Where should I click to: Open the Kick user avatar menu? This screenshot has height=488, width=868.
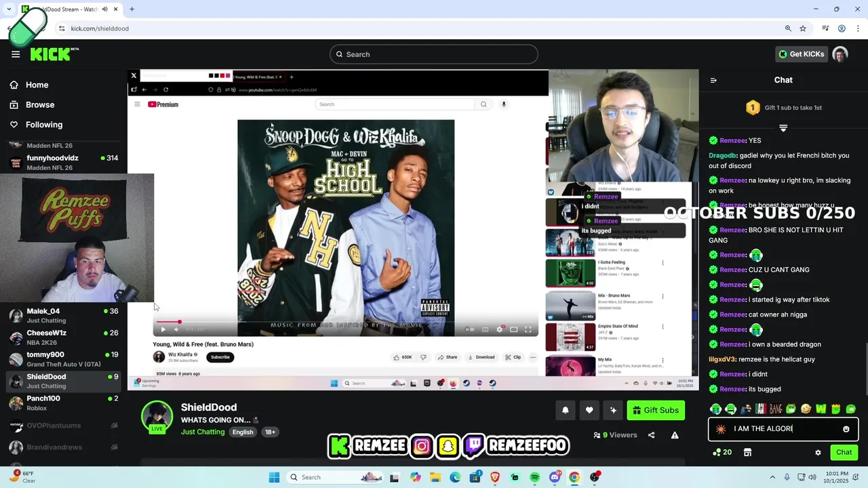click(840, 54)
